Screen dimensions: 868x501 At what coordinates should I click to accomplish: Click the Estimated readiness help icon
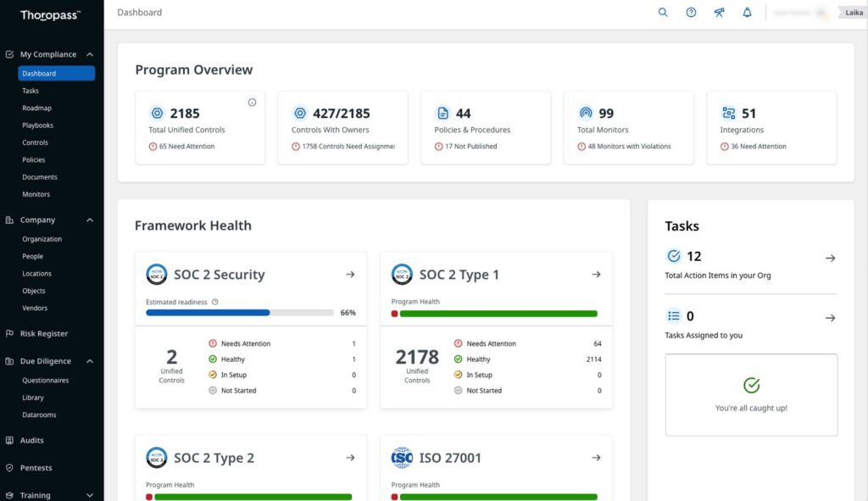point(215,302)
